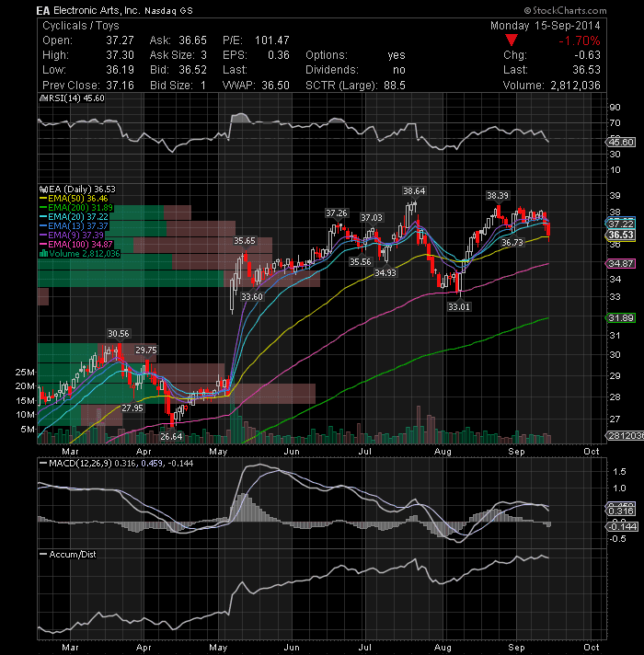Click the blue 0.459 MACD signal value
Screen dimensions: 644x655
(x=152, y=464)
